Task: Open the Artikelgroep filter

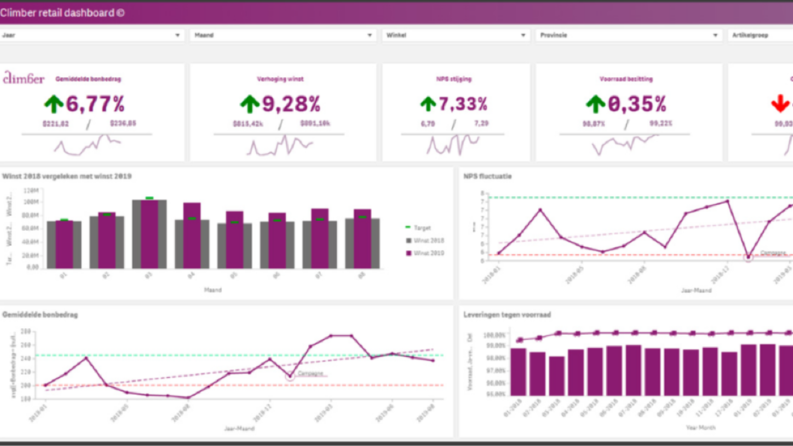Action: (x=761, y=35)
